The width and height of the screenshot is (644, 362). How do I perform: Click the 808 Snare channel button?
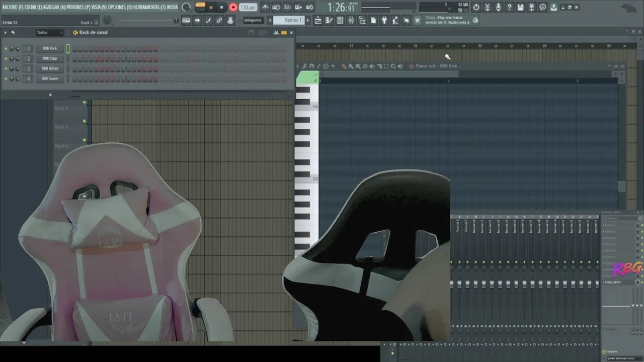coord(50,79)
